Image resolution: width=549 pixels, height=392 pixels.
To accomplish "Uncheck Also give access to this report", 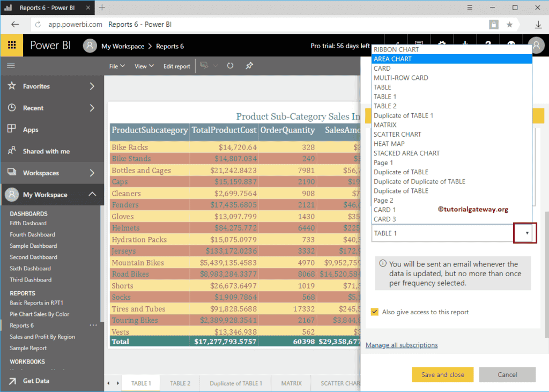I will pyautogui.click(x=375, y=312).
